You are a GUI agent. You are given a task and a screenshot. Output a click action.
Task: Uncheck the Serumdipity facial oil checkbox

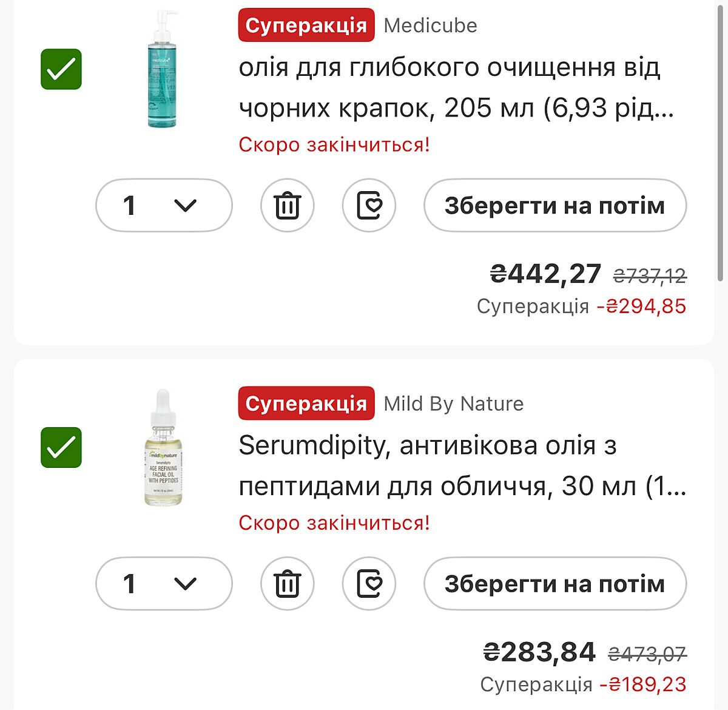pos(61,447)
